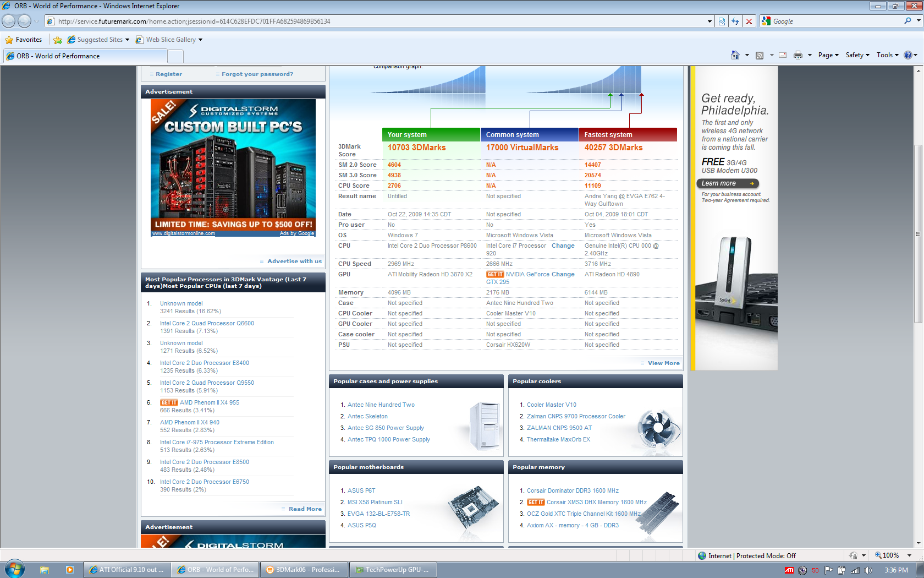This screenshot has width=924, height=578.
Task: Click GET IT badge beside NVIDIA GeForce
Action: (495, 275)
